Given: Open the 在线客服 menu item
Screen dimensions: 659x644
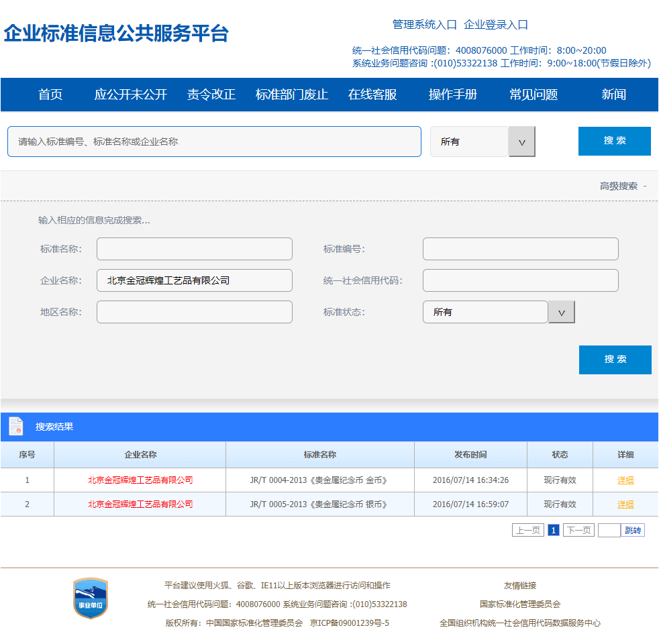Looking at the screenshot, I should coord(372,95).
